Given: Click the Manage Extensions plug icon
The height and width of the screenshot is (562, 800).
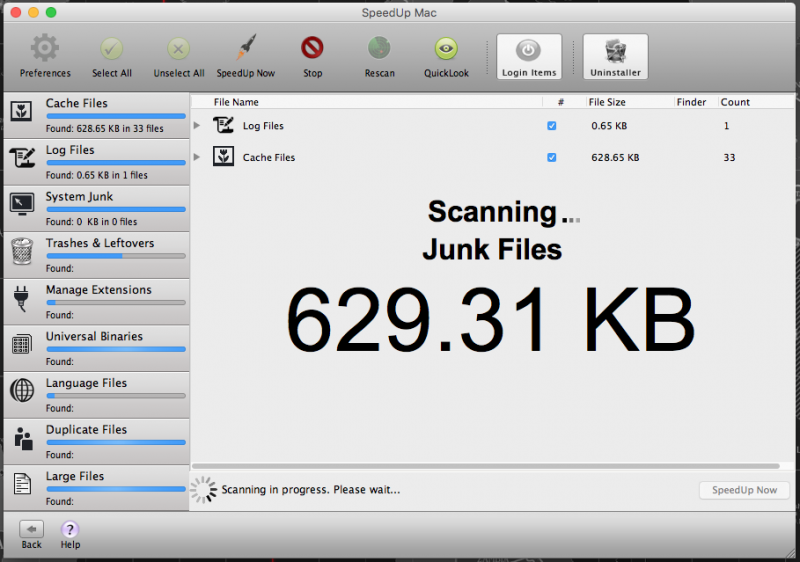Looking at the screenshot, I should pos(21,298).
